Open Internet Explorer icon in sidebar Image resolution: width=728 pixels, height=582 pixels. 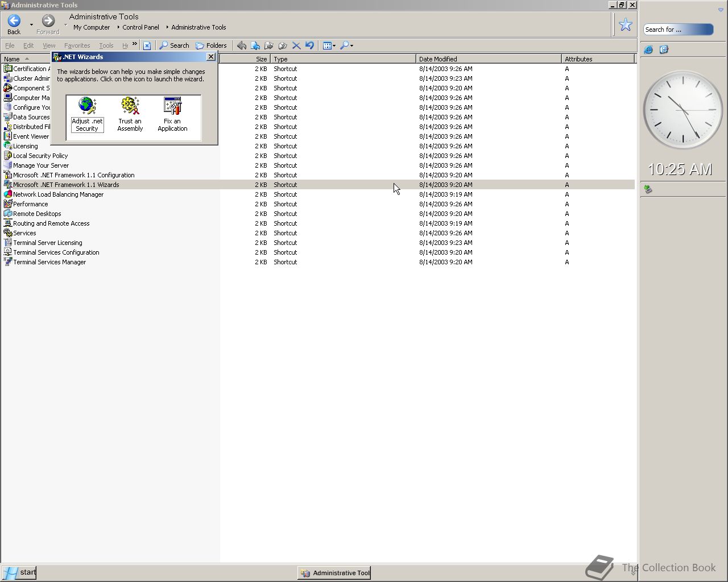[648, 50]
